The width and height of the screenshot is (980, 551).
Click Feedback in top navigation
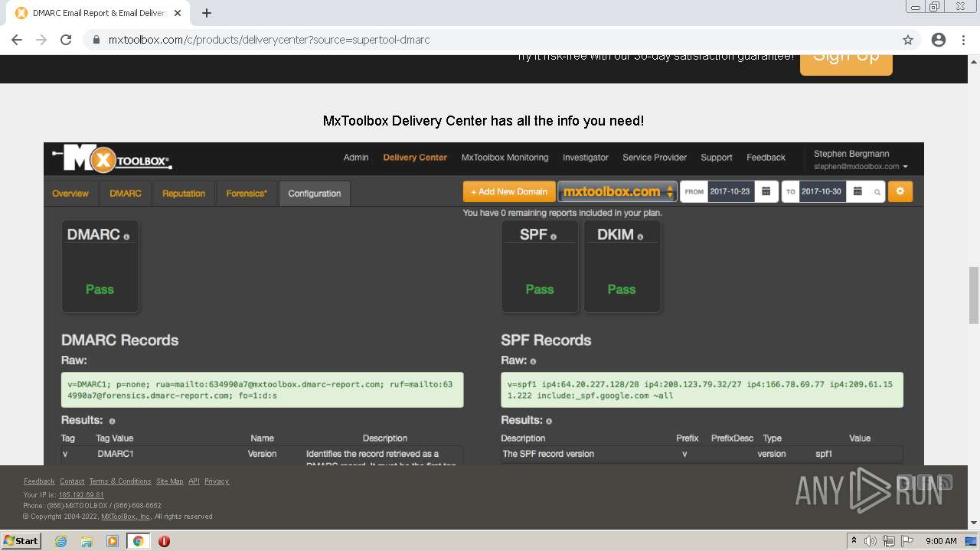coord(766,158)
